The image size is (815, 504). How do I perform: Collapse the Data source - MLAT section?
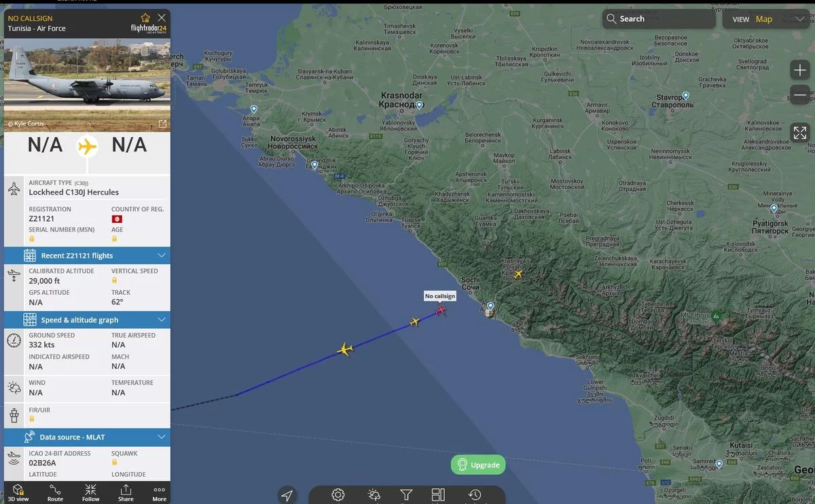pyautogui.click(x=87, y=437)
